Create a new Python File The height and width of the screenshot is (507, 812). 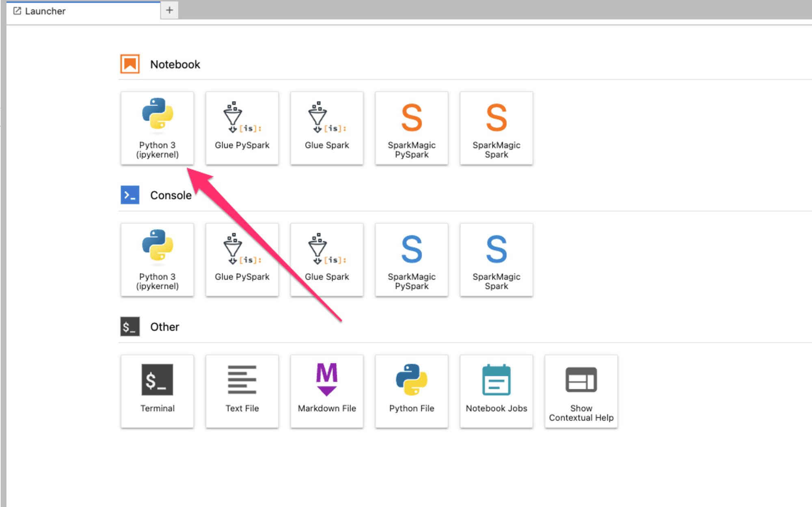coord(412,391)
